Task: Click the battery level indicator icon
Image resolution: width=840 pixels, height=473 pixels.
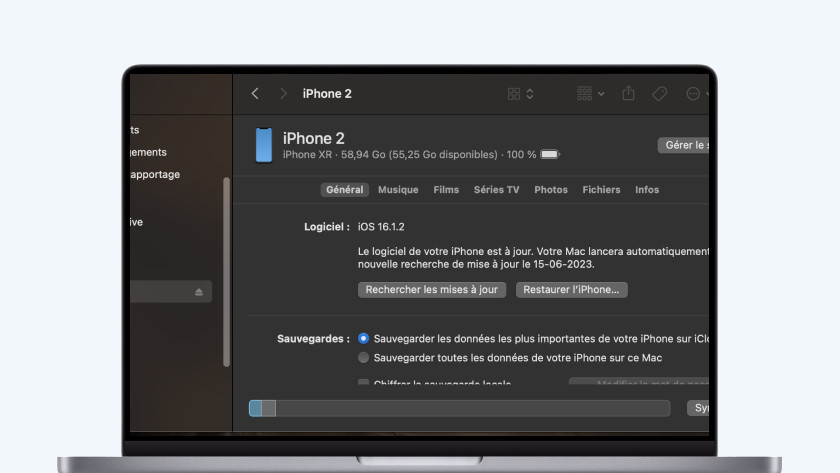Action: [x=550, y=154]
